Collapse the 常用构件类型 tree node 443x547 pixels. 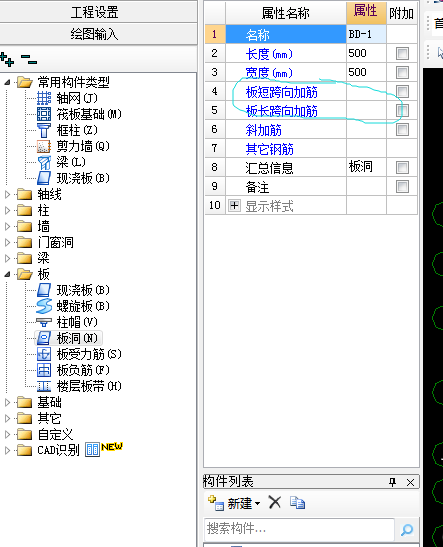pos(7,82)
